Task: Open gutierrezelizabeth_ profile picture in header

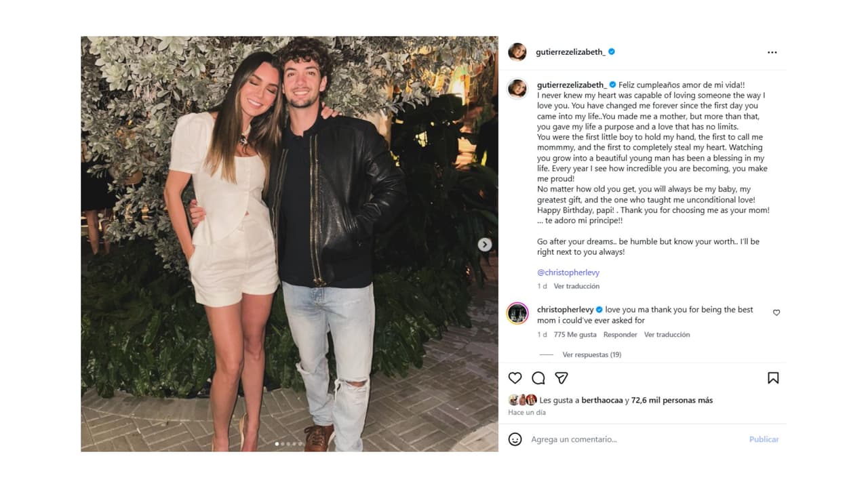Action: coord(517,52)
